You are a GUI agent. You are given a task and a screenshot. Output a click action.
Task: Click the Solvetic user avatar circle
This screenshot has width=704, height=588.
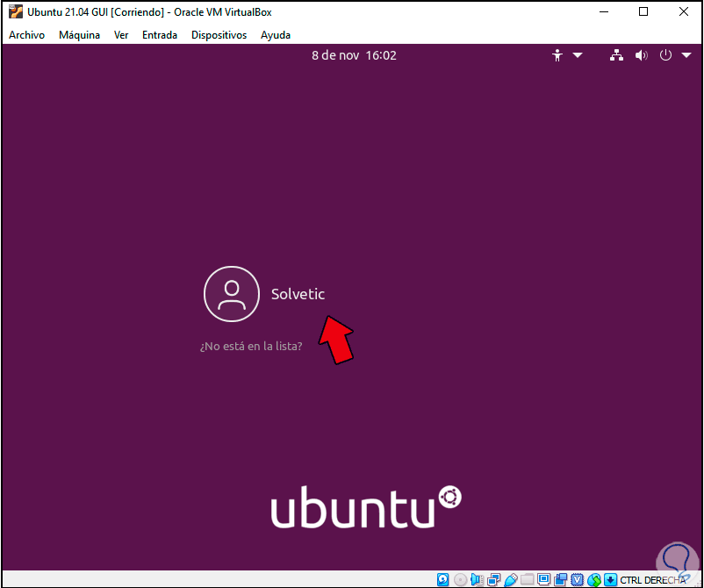232,294
